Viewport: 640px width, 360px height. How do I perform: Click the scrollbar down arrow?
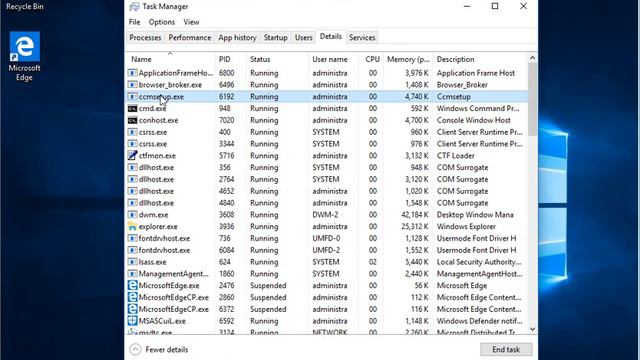click(x=532, y=329)
